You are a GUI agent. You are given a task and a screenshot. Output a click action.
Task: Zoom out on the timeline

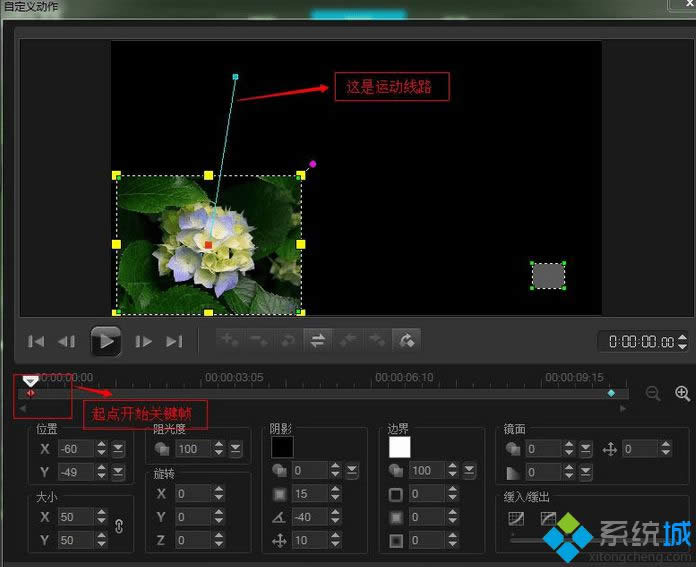653,394
